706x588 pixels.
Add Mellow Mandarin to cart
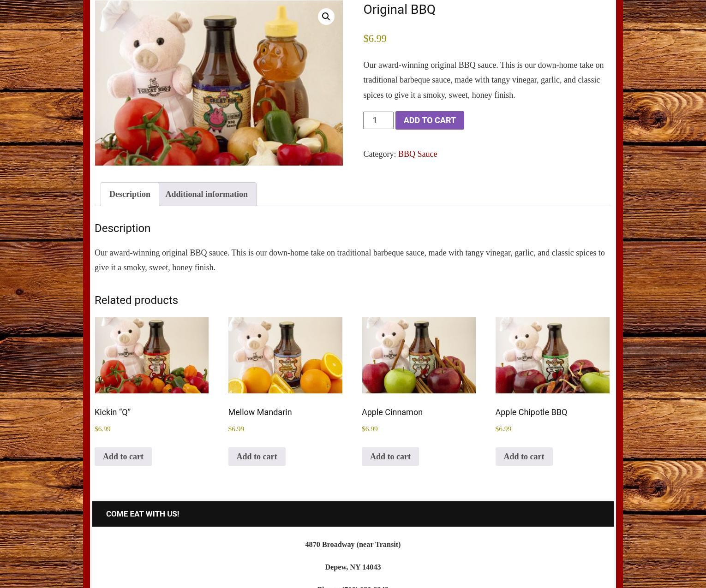point(257,457)
